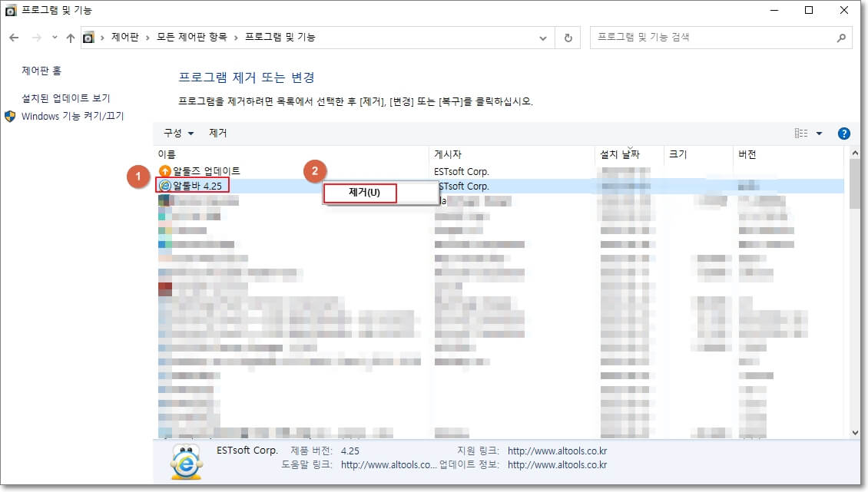Viewport: 868px width, 492px height.
Task: Go back with the back arrow
Action: [14, 38]
